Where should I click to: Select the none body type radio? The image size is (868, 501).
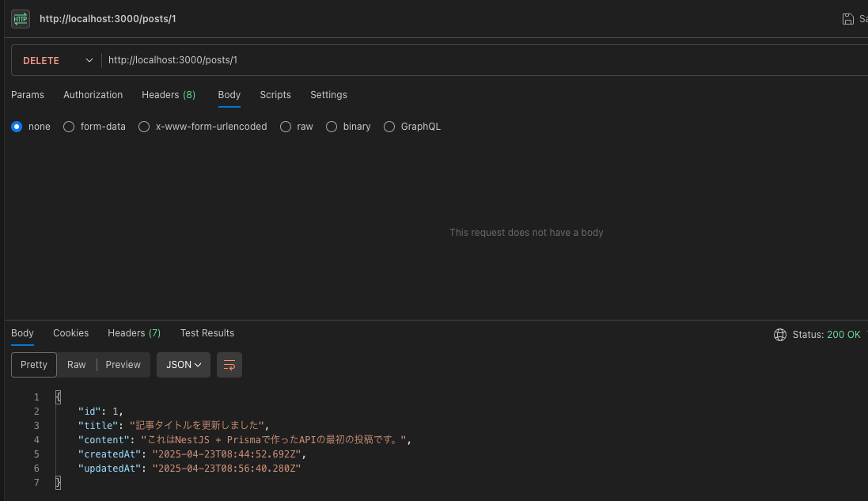17,127
